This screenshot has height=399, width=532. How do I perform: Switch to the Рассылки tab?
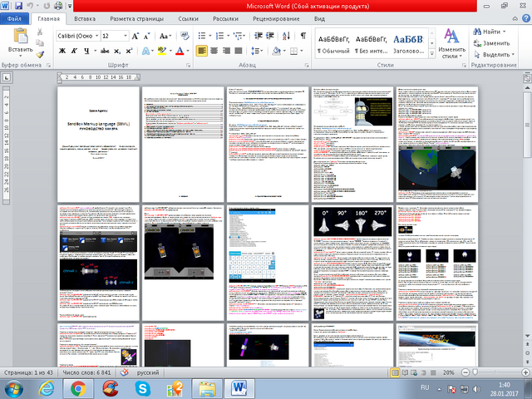pos(225,18)
